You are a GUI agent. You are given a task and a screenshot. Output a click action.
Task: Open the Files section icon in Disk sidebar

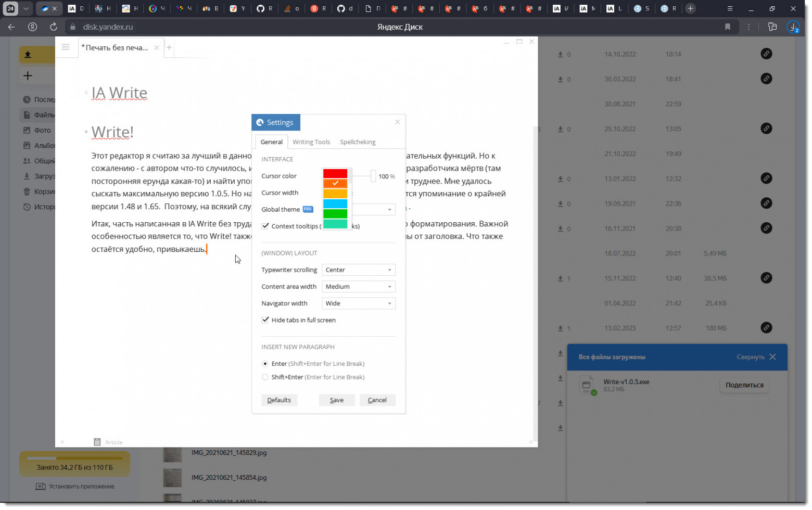[x=27, y=115]
